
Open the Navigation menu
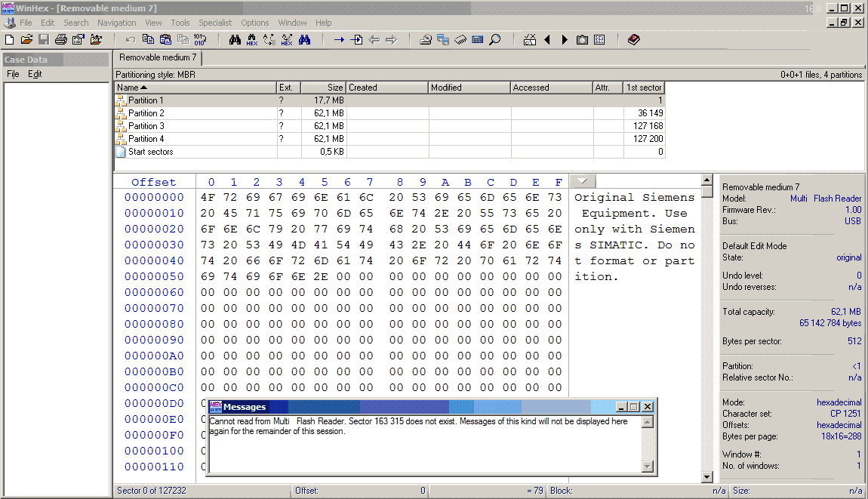coord(117,23)
